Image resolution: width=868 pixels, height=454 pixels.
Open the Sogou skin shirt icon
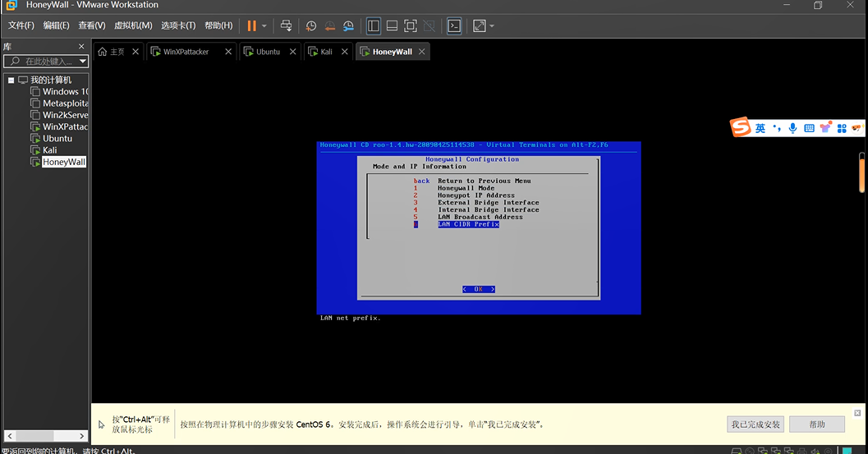coord(825,128)
